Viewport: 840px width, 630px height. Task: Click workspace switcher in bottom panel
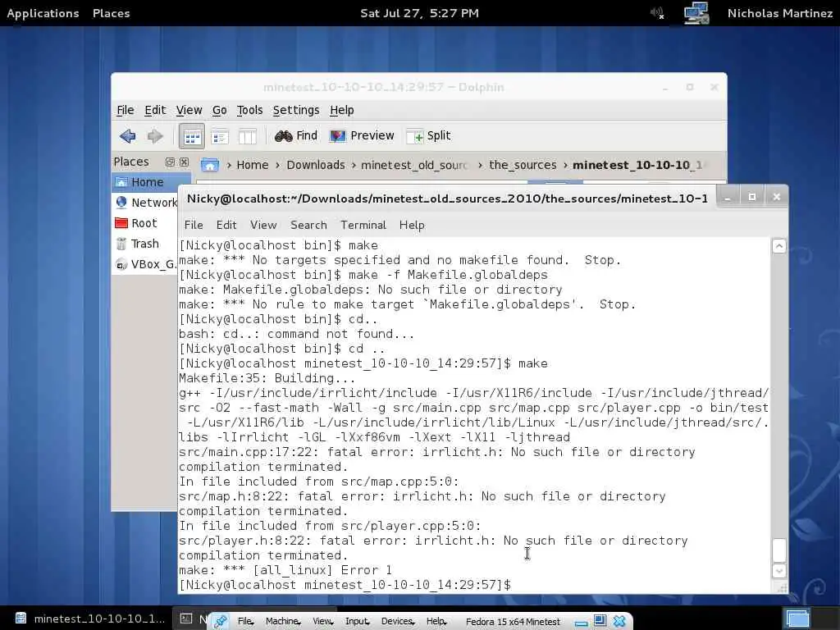(797, 619)
